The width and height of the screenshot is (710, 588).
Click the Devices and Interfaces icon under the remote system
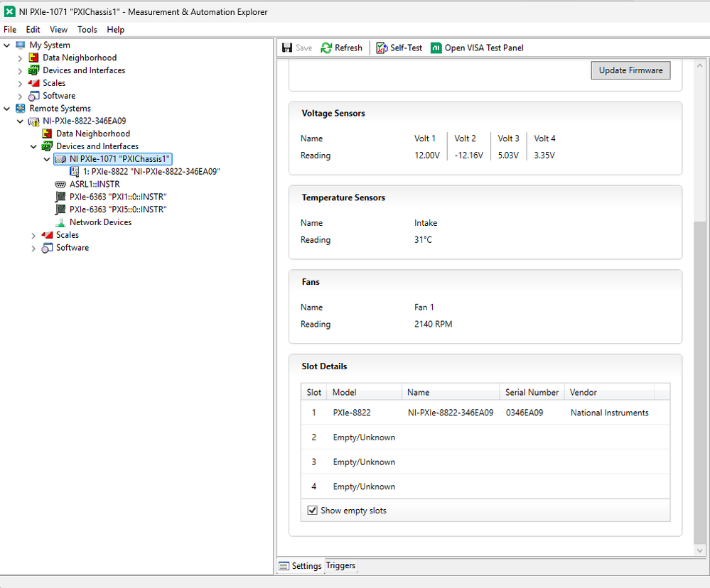(x=47, y=146)
